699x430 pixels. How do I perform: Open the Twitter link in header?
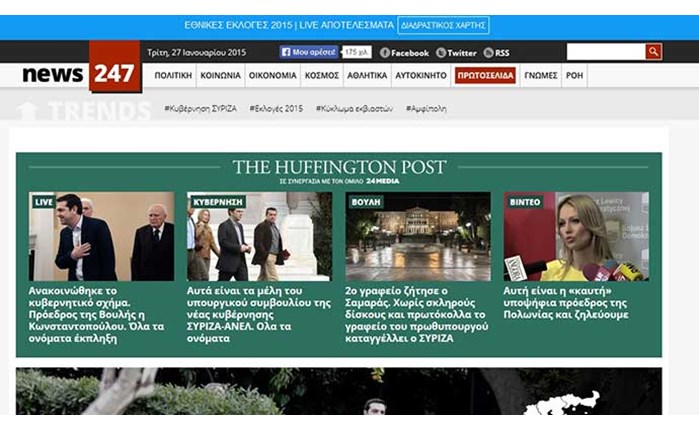[456, 53]
